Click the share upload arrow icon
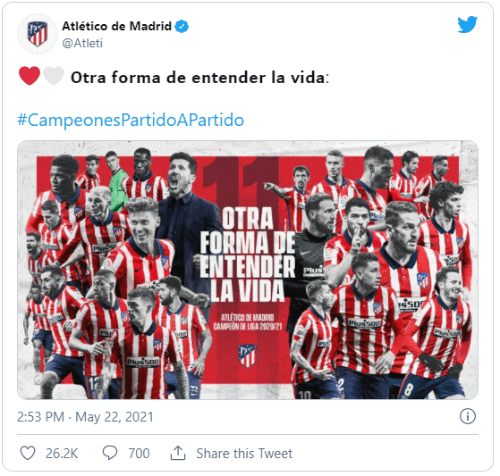This screenshot has height=476, width=500. coord(178,453)
